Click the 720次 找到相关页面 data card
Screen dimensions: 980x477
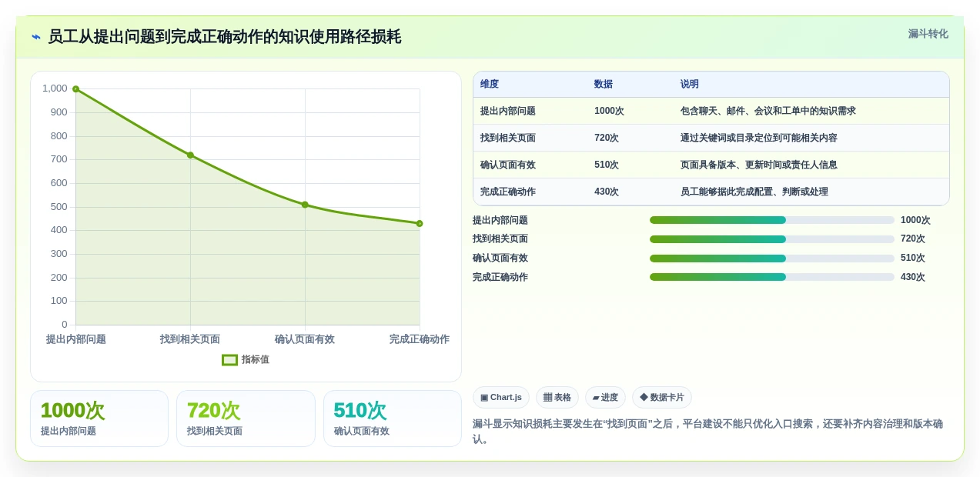[246, 419]
